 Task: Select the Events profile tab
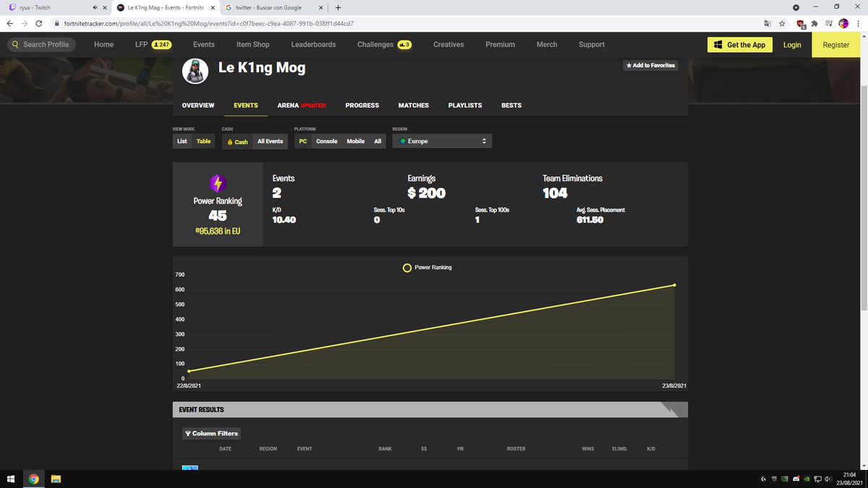[246, 106]
